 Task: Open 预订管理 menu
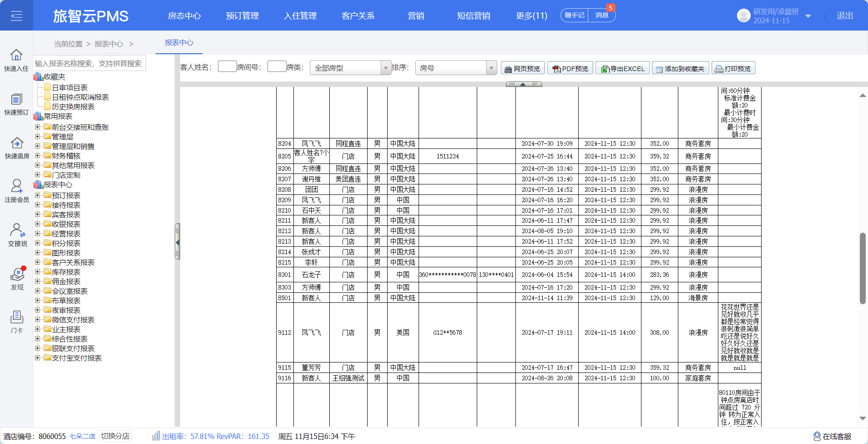tap(242, 15)
